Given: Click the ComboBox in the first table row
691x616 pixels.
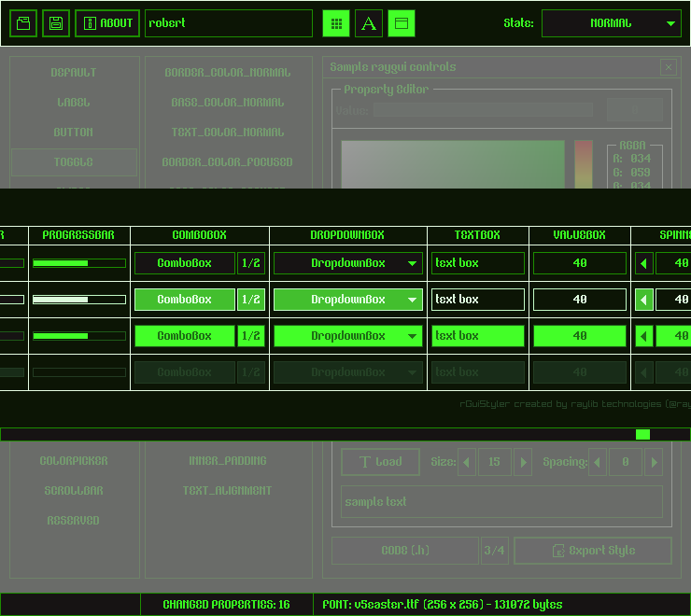Looking at the screenshot, I should pyautogui.click(x=185, y=263).
